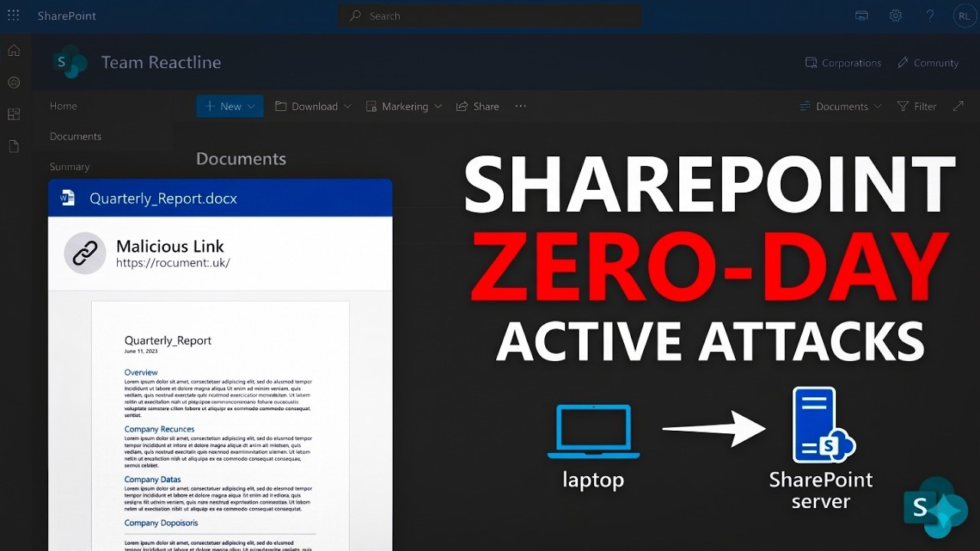Viewport: 980px width, 551px height.
Task: Click Share in the command bar
Action: (x=478, y=106)
